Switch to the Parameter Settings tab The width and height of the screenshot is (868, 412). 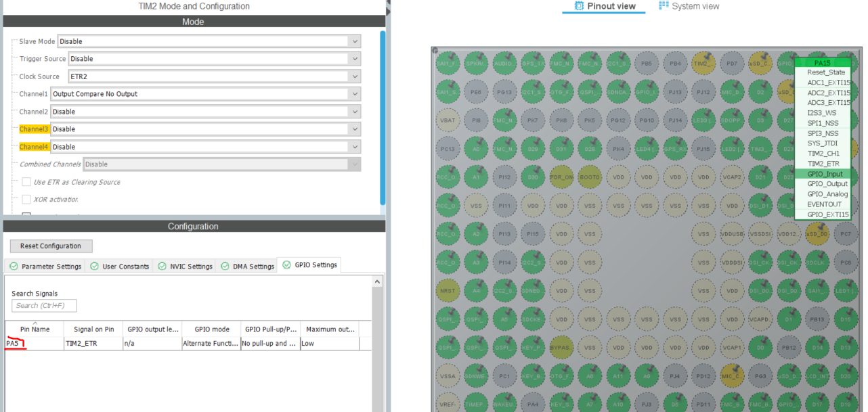tap(45, 266)
